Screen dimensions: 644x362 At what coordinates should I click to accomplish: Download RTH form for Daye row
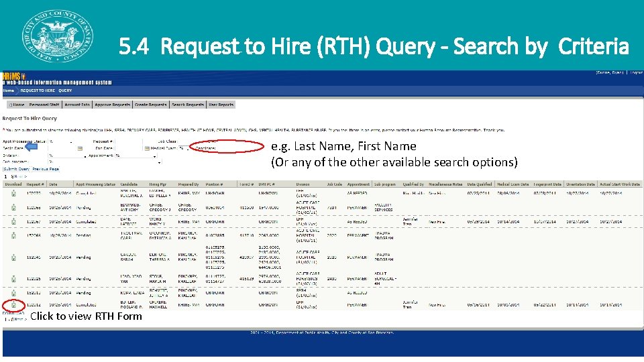pyautogui.click(x=13, y=222)
